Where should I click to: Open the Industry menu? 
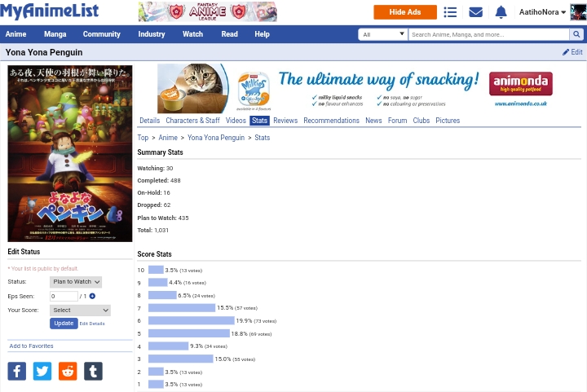coord(152,34)
